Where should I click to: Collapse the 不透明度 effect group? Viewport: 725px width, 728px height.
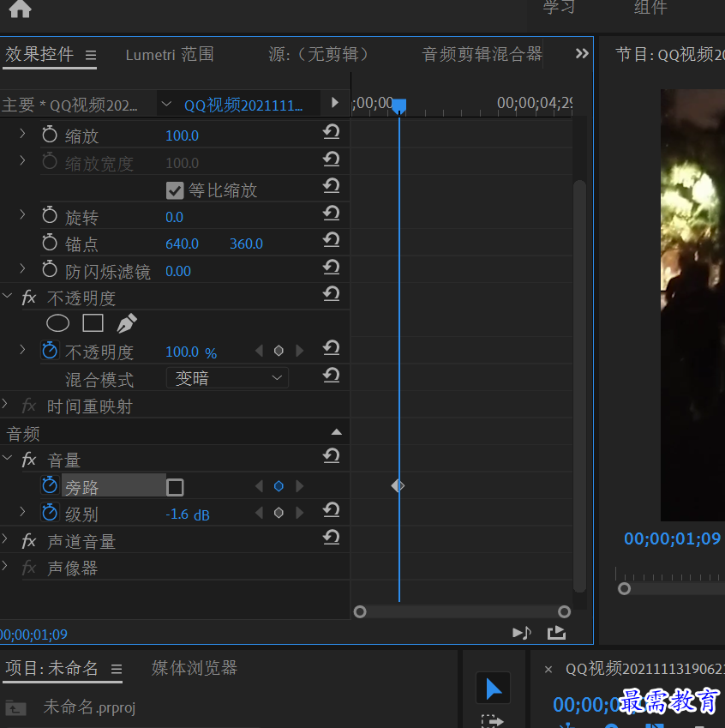click(7, 295)
